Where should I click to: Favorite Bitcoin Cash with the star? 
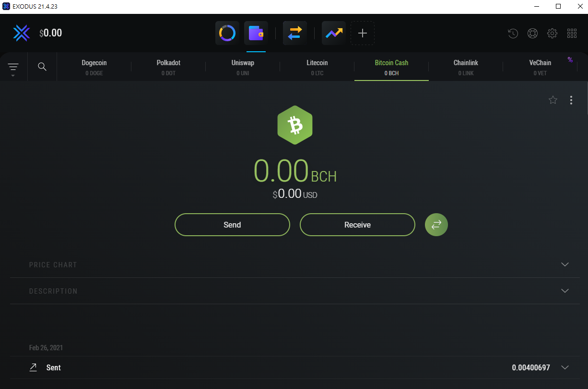click(553, 100)
